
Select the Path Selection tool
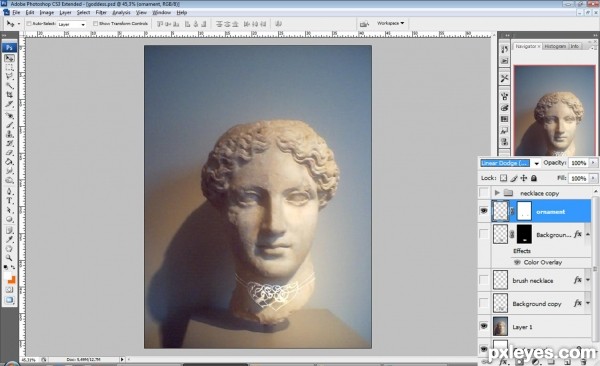click(x=9, y=210)
